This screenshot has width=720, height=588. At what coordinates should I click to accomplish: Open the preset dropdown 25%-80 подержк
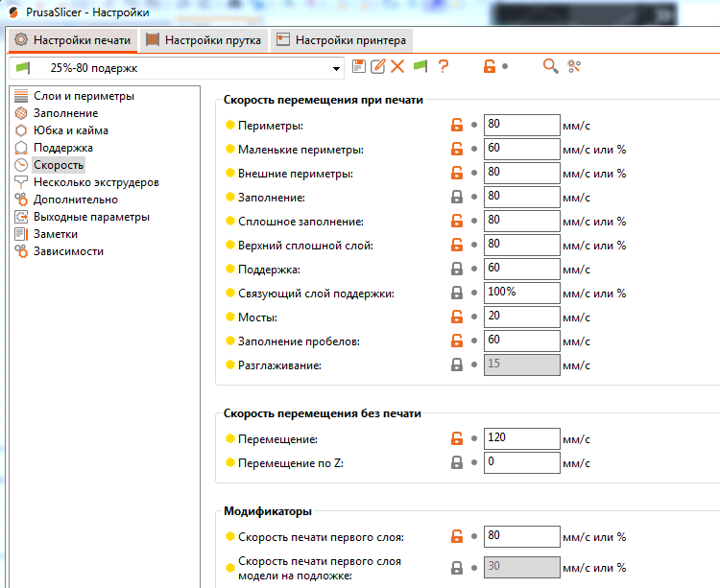click(177, 68)
